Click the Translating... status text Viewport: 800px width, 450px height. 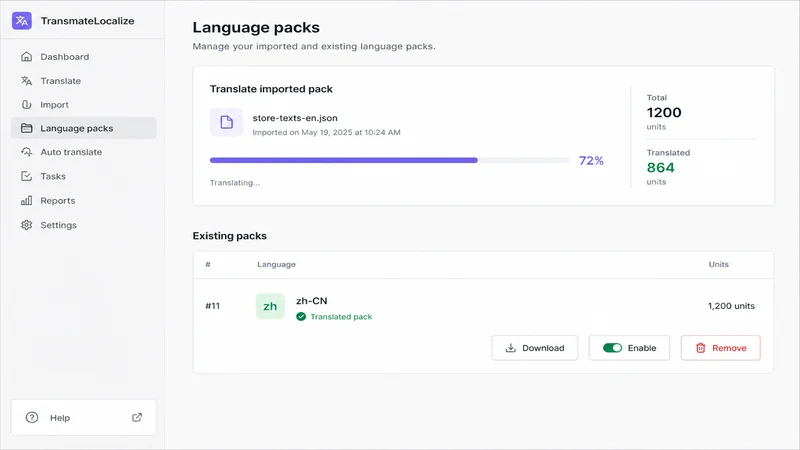[x=235, y=183]
